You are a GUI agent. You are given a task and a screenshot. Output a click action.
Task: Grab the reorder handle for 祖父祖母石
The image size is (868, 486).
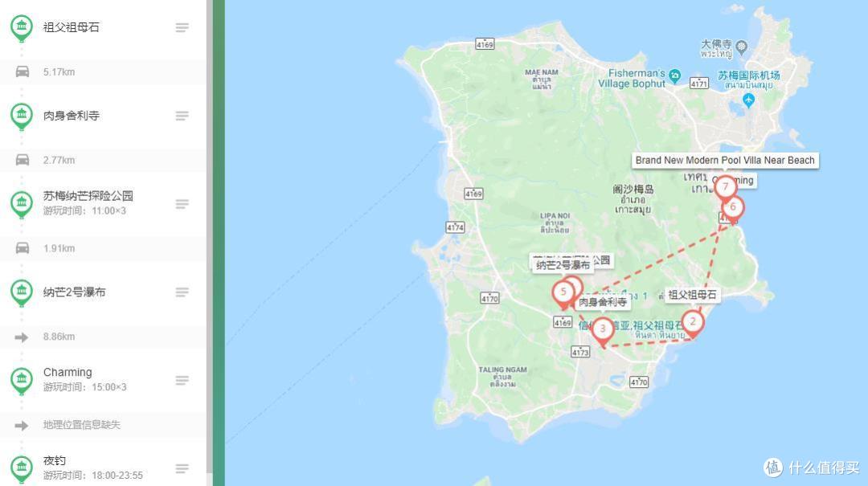click(182, 27)
